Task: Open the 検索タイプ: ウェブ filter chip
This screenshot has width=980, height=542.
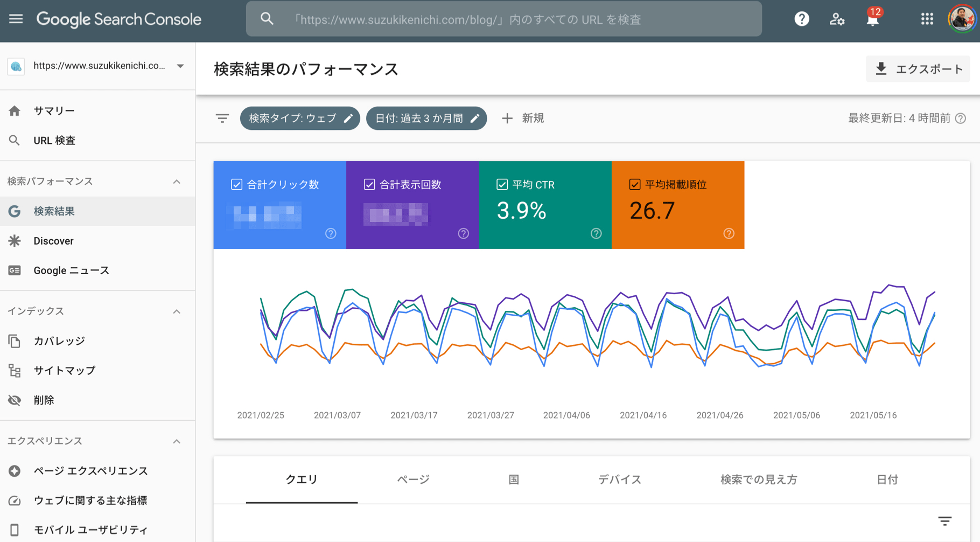Action: click(300, 119)
